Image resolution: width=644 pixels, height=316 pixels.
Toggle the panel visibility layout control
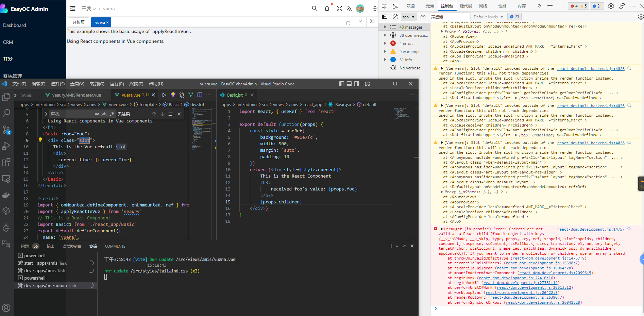pos(349,84)
